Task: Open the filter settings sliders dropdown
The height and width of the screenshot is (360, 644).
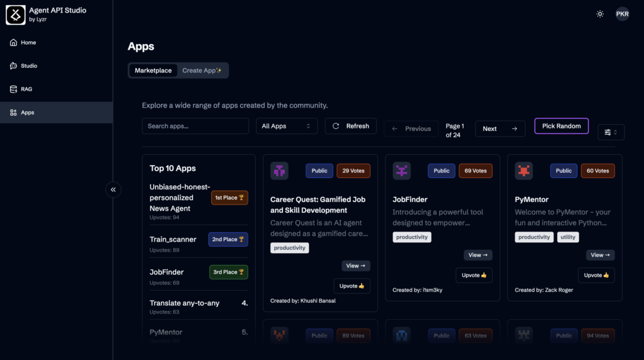Action: (x=611, y=132)
